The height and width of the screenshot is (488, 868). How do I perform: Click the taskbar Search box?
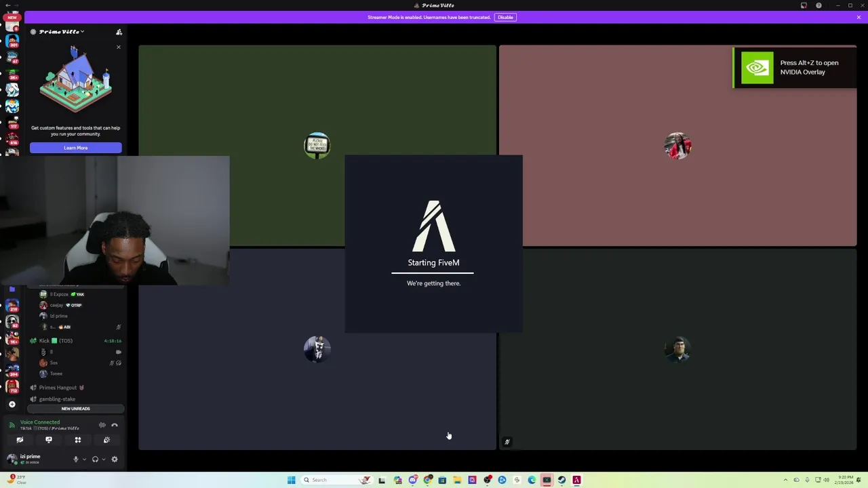point(337,480)
